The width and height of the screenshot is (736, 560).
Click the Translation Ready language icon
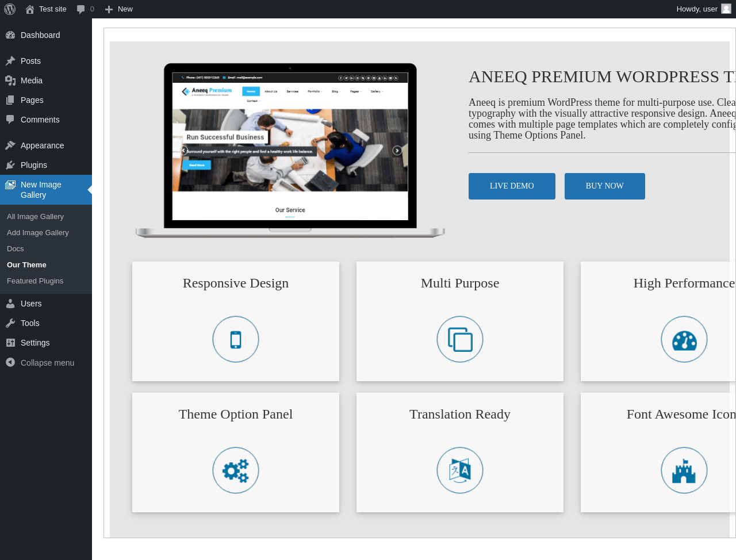click(460, 470)
